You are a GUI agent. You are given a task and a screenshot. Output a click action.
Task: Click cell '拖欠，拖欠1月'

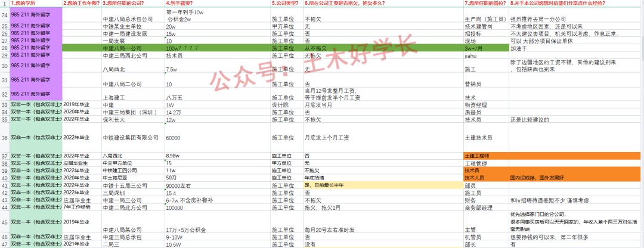point(383,207)
